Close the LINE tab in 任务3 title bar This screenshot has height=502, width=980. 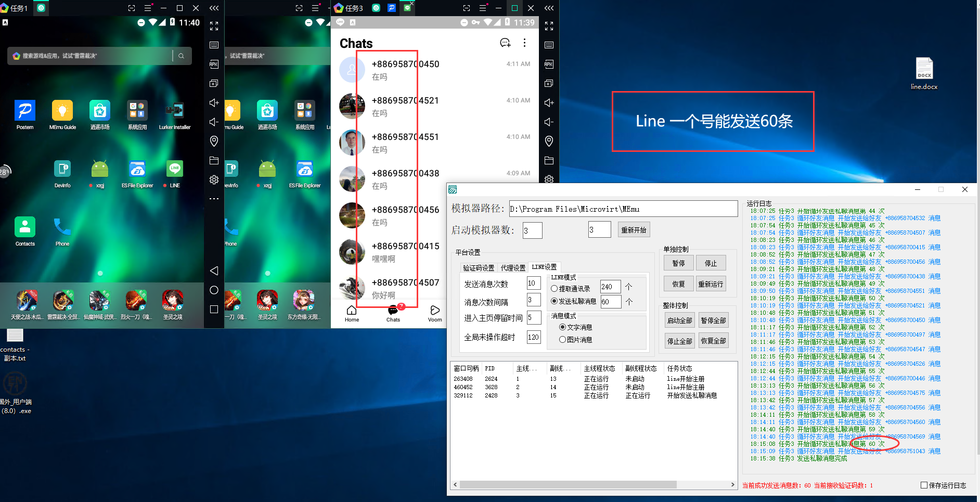[411, 3]
